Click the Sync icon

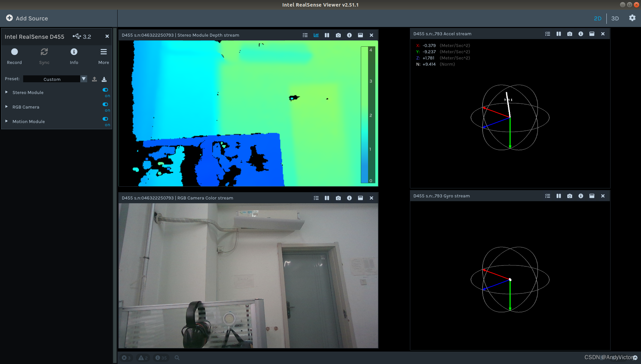[x=44, y=52]
